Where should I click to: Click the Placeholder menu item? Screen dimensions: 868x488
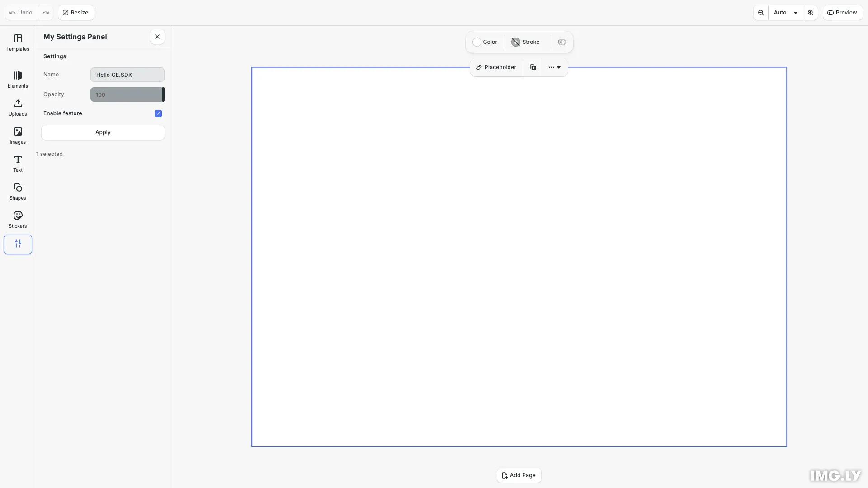(x=496, y=67)
